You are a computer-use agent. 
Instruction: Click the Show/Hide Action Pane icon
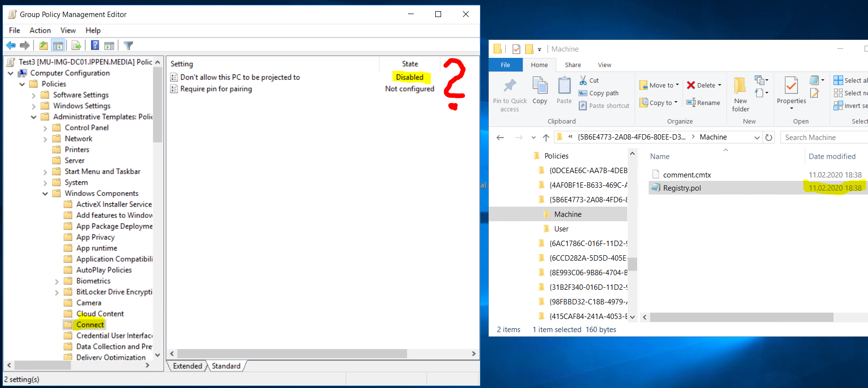[x=109, y=46]
